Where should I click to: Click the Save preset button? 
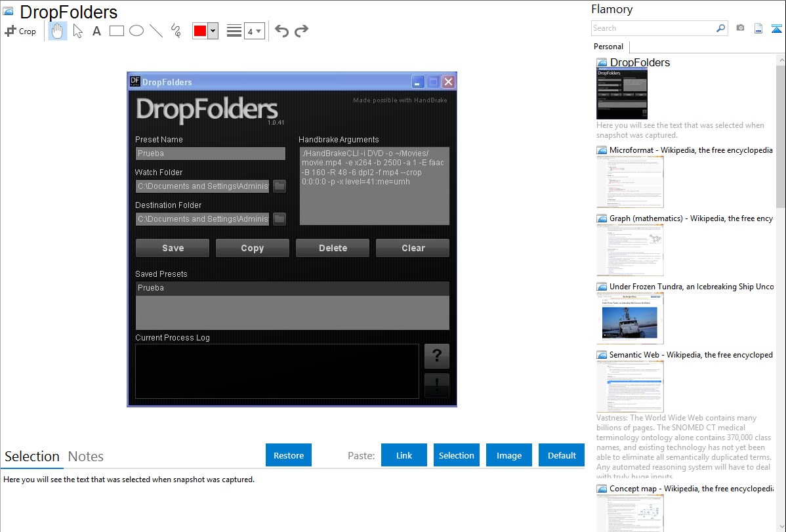(x=173, y=248)
